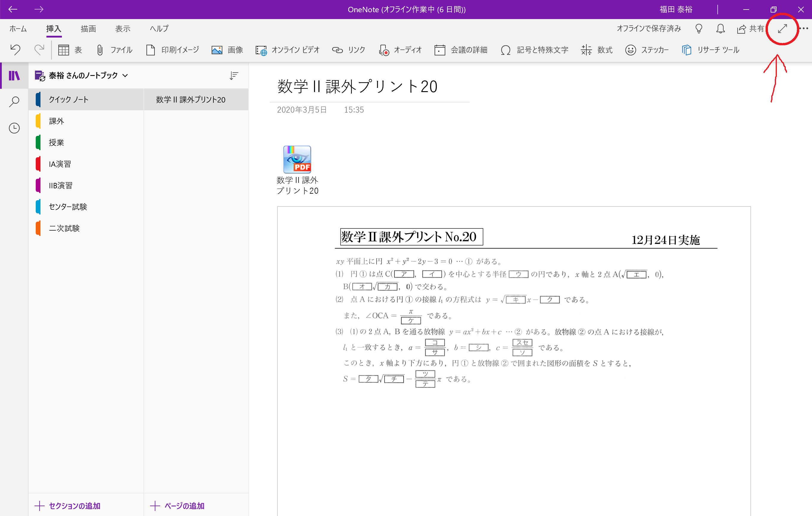Switch to the ヘルプ tab
This screenshot has height=516, width=812.
tap(159, 29)
